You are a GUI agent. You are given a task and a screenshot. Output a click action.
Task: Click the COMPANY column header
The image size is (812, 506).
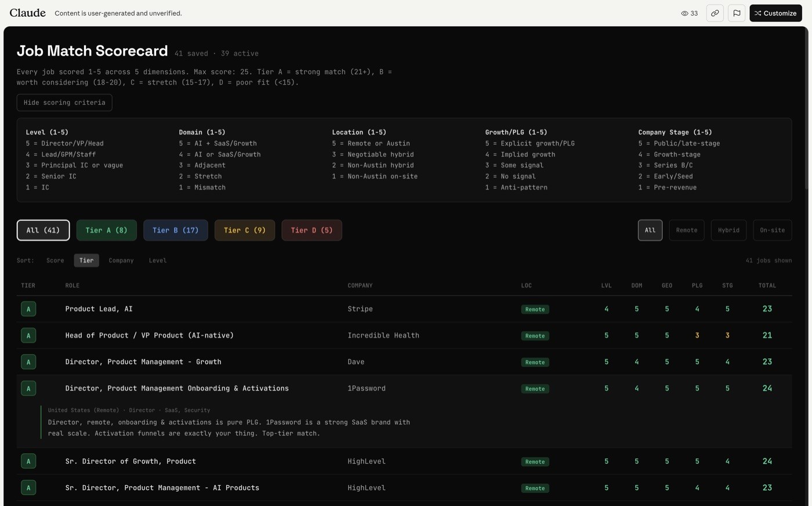pos(360,286)
